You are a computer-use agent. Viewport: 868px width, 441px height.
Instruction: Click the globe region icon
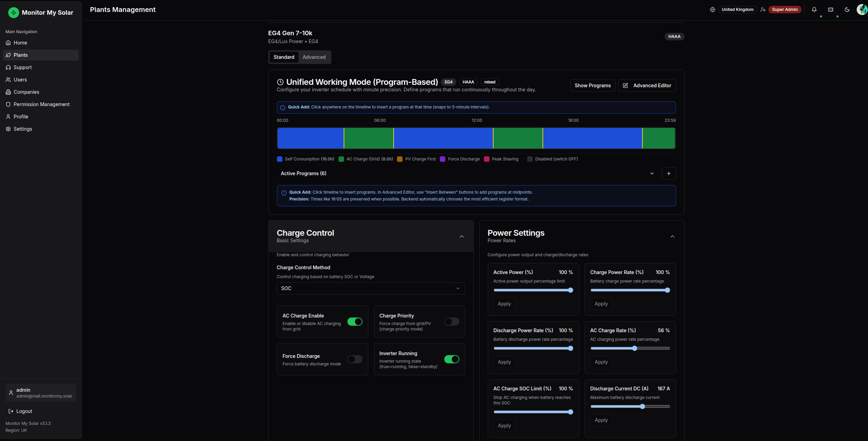713,10
